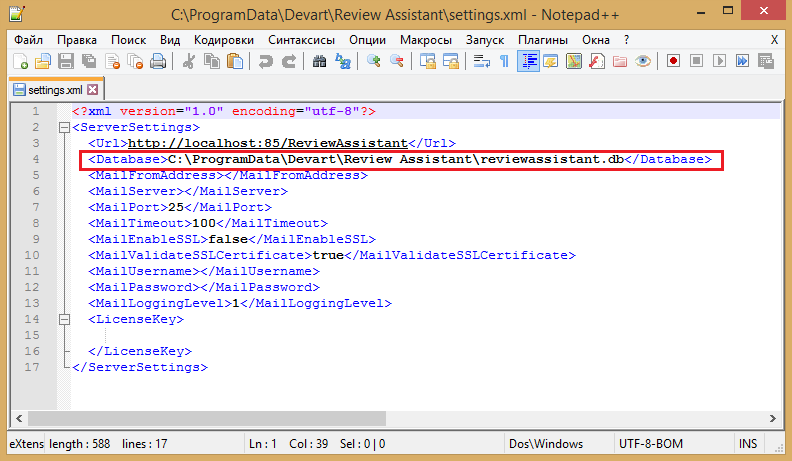Undo the last action

pos(265,62)
